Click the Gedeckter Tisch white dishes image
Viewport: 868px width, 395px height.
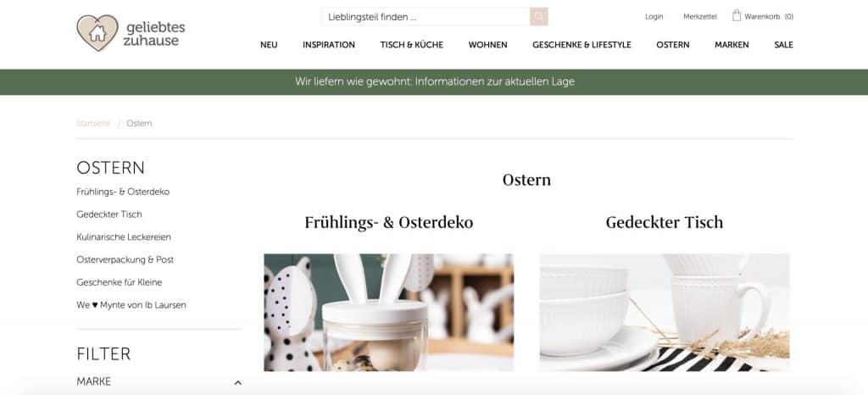(665, 312)
